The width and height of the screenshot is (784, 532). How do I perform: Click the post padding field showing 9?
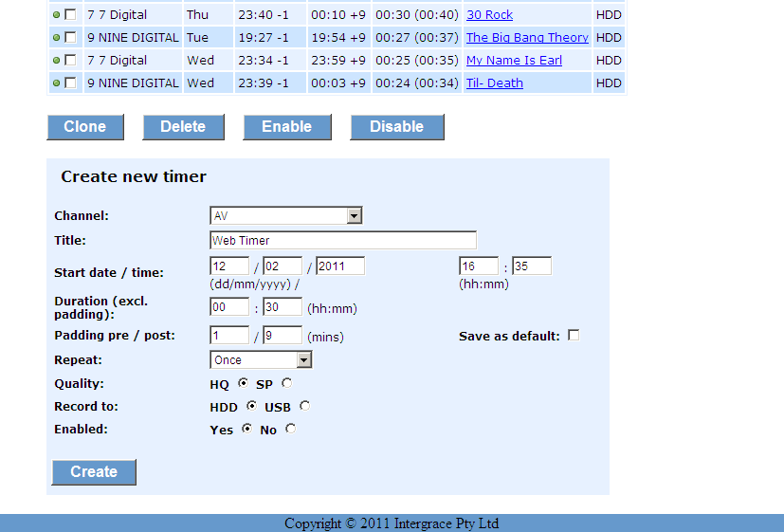pos(282,336)
